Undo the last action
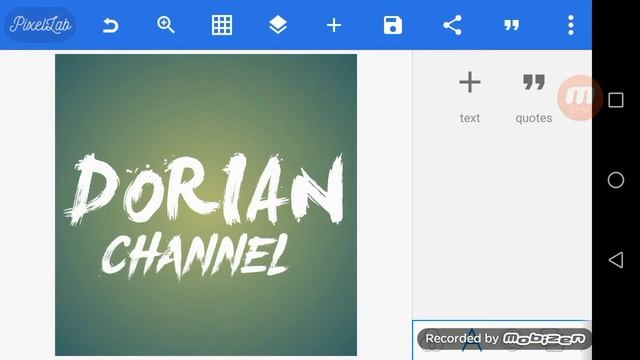 pos(110,25)
